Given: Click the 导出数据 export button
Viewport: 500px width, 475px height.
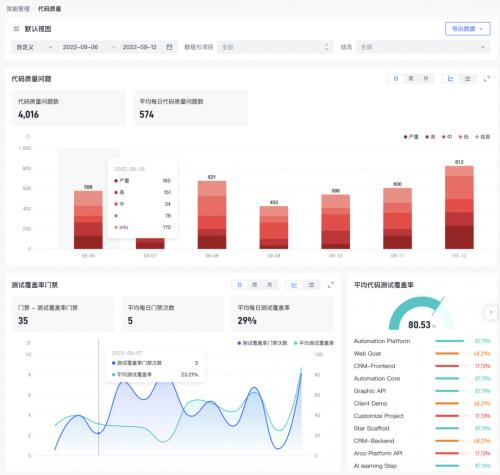Looking at the screenshot, I should (468, 29).
